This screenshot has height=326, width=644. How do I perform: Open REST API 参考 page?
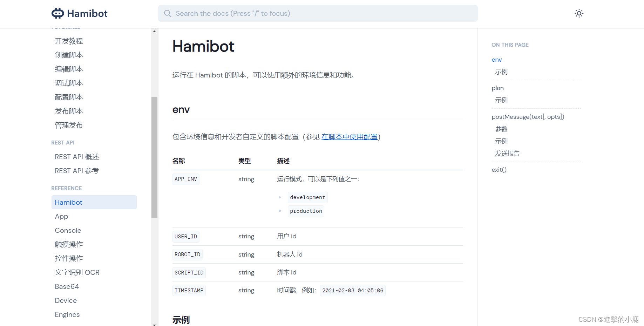tap(77, 171)
